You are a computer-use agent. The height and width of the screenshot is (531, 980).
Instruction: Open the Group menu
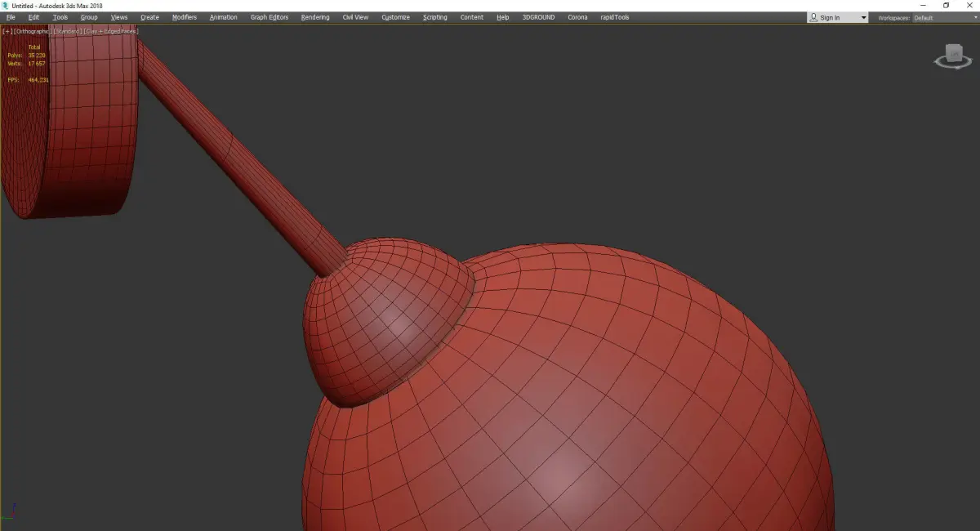(89, 17)
